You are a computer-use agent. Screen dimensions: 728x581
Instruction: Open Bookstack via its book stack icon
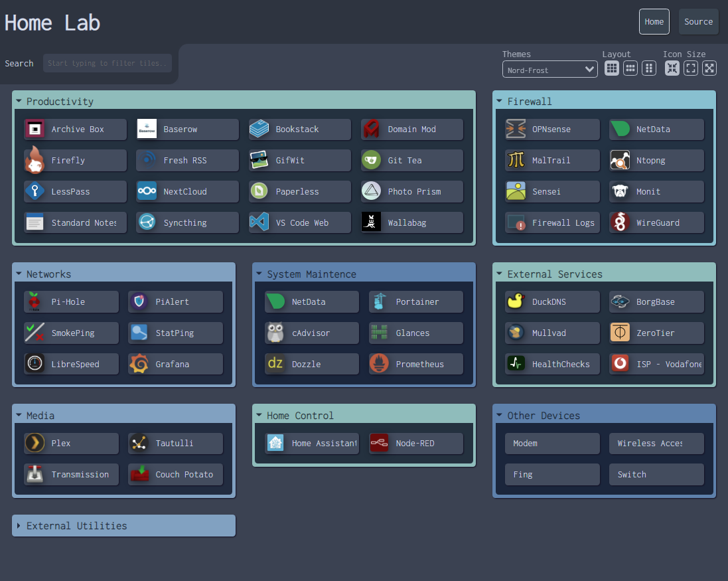click(259, 129)
